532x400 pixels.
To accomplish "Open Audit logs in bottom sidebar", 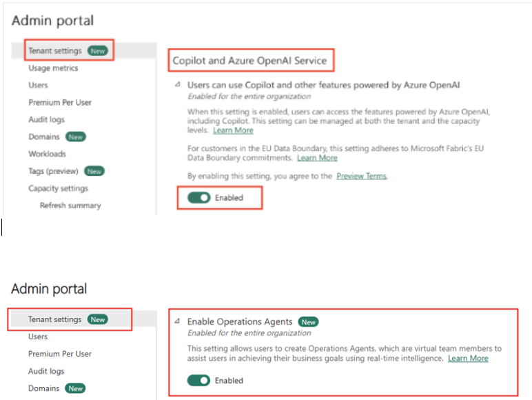I will (46, 371).
